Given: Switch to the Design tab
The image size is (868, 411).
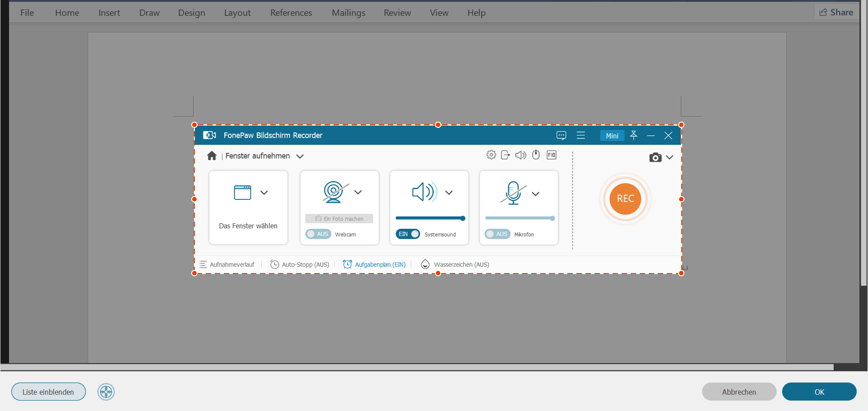Looking at the screenshot, I should (192, 13).
